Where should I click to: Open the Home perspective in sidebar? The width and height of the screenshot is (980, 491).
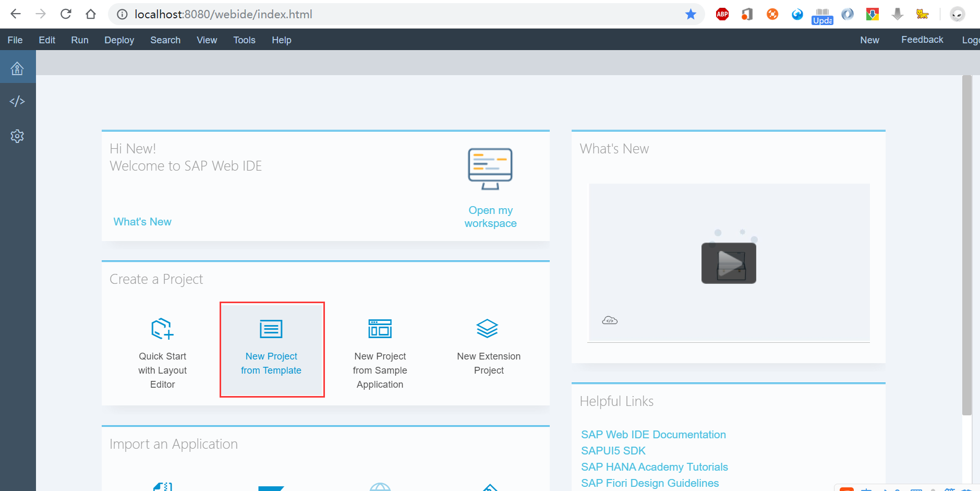[17, 68]
